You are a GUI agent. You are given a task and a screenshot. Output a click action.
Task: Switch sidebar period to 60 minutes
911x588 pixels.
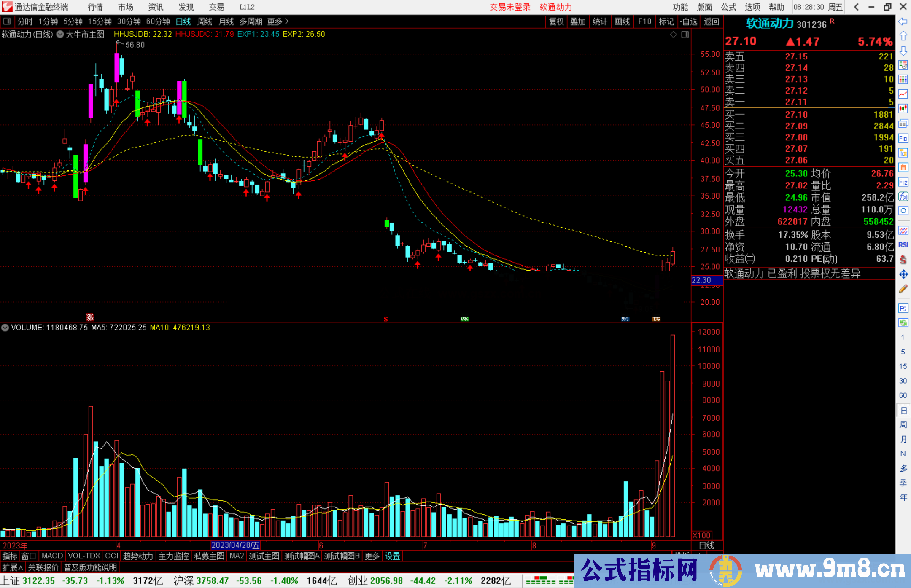coord(903,395)
